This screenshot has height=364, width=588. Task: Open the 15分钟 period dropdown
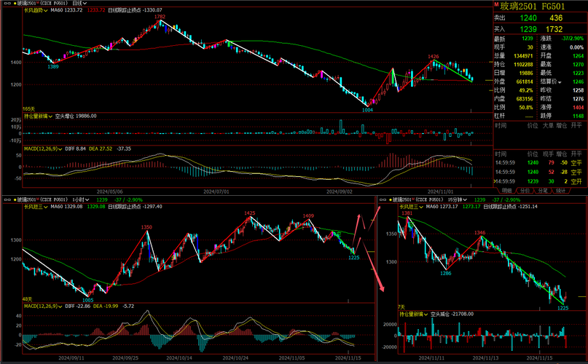pos(465,199)
